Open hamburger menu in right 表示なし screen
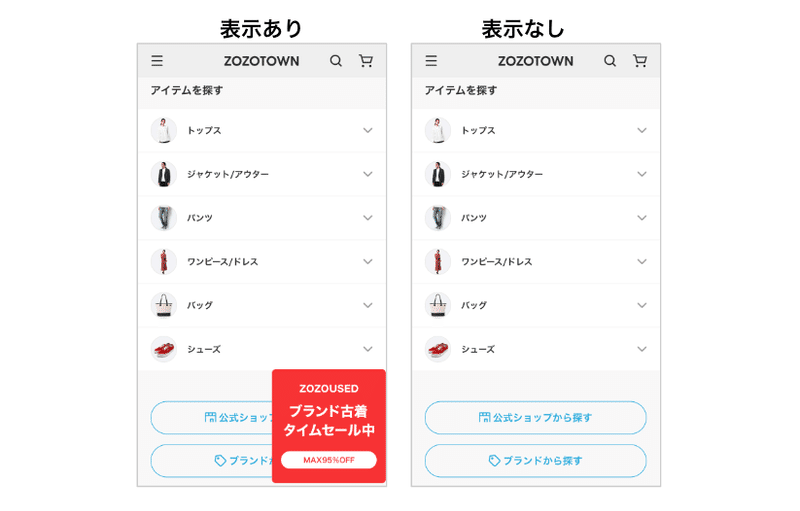This screenshot has height=511, width=800. click(431, 61)
